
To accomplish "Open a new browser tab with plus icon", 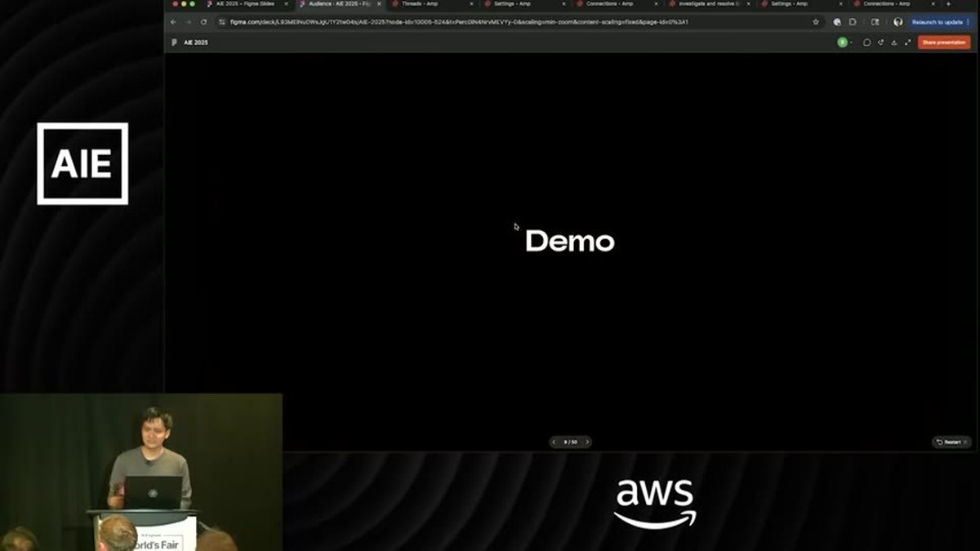I will [948, 4].
